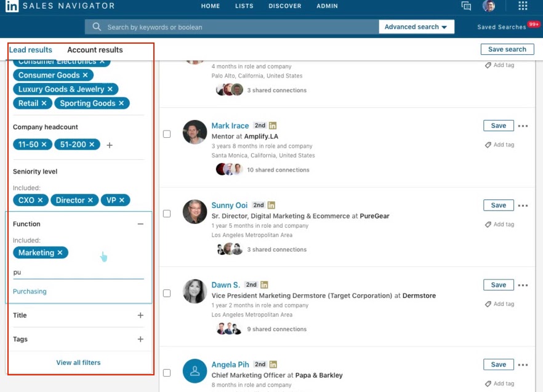
Task: Switch to the Account results tab
Action: pos(95,50)
